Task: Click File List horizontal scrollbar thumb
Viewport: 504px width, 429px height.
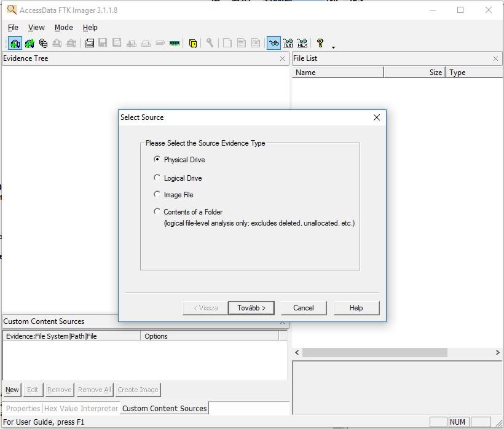Action: point(375,353)
